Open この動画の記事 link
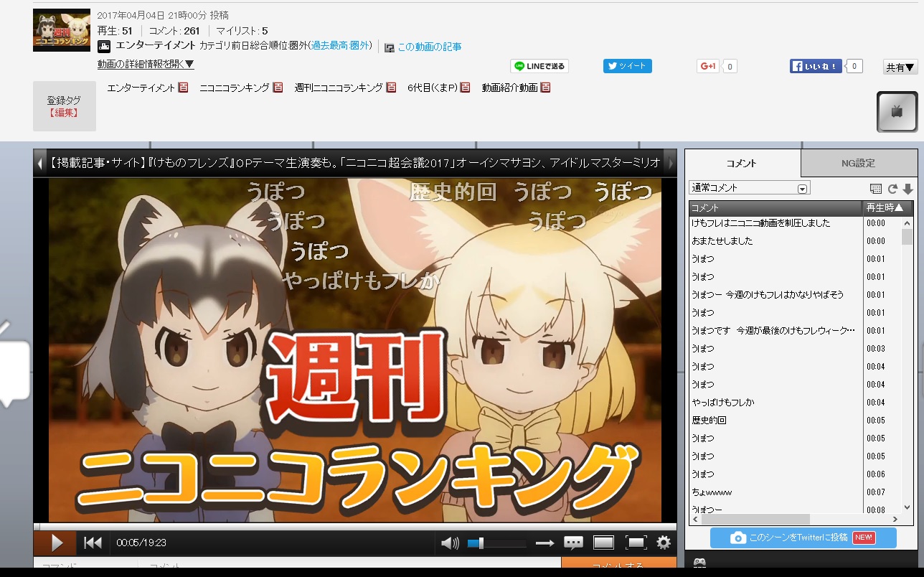 430,47
